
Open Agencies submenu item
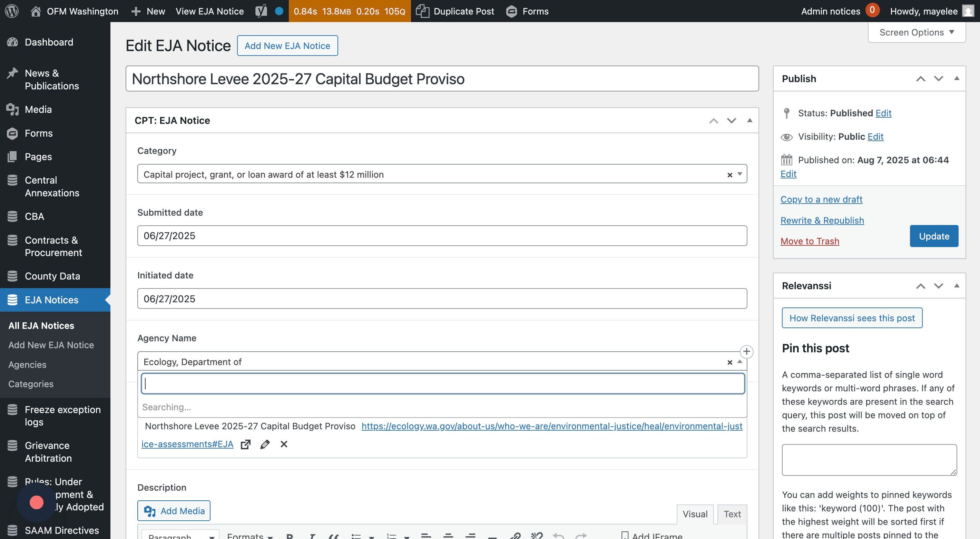coord(27,364)
